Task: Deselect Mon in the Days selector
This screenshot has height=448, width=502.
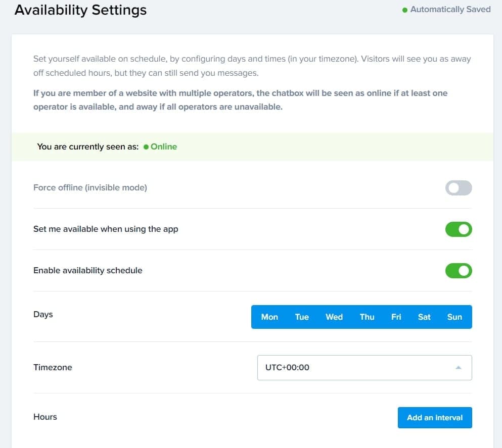Action: [x=269, y=317]
